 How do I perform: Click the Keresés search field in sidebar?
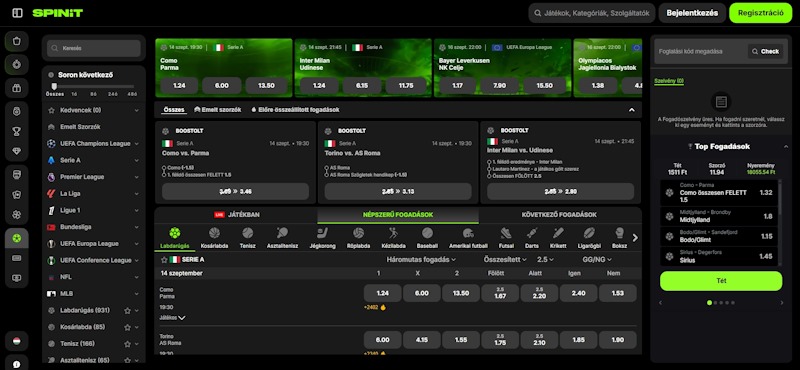click(x=93, y=48)
